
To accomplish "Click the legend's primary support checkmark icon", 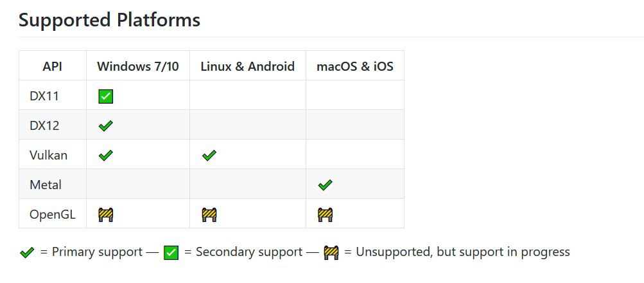I will [x=27, y=253].
